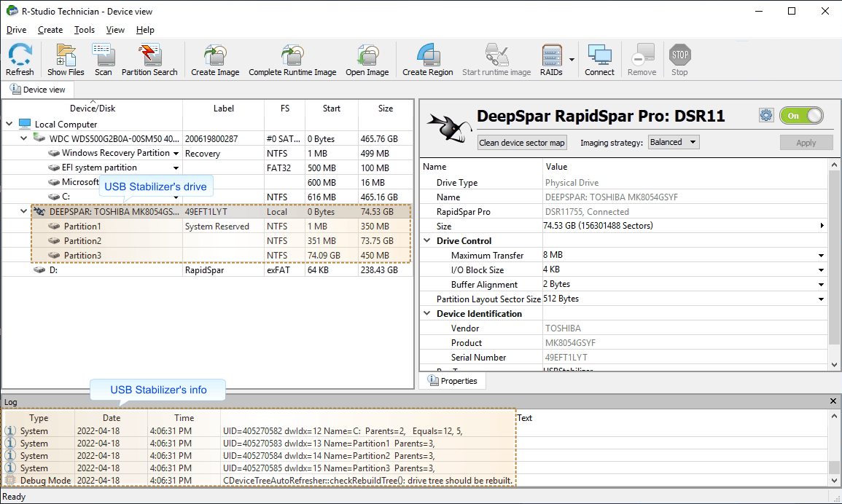The height and width of the screenshot is (504, 842).
Task: Click the Debug Mode log entry icon
Action: click(10, 481)
